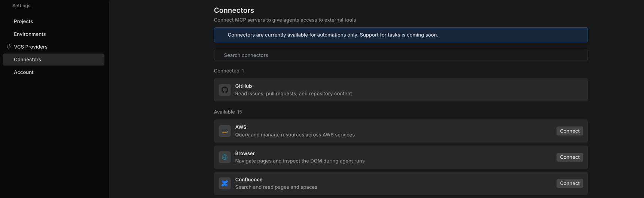
Task: Click the Confluence logo icon
Action: (225, 183)
